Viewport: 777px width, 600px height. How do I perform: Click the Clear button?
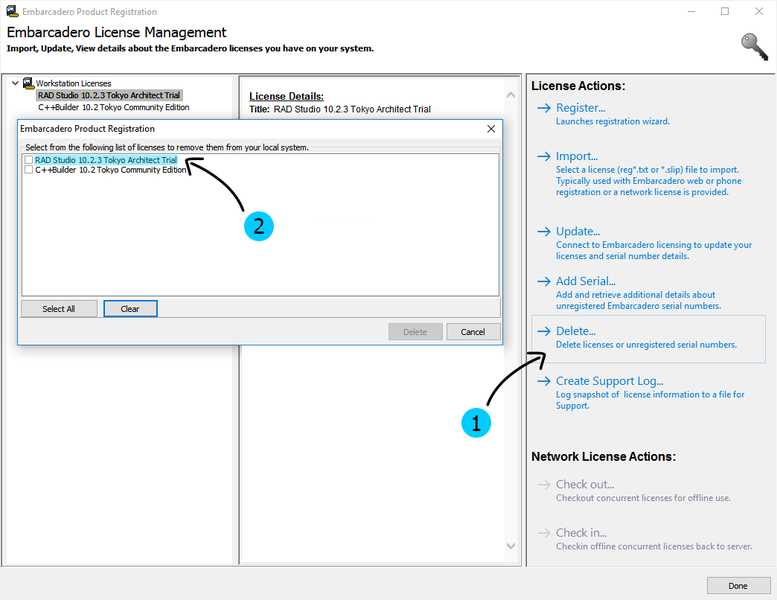(130, 309)
